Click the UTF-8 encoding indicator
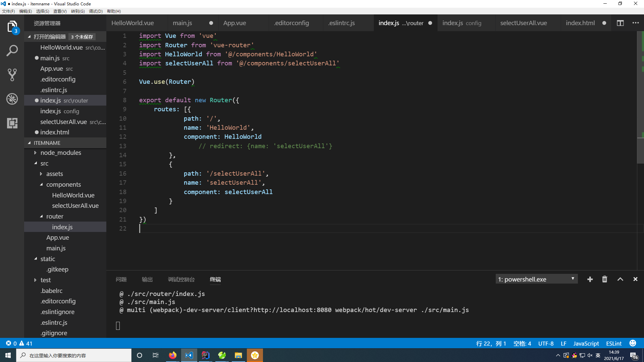Screen dimensions: 644x362 (546, 343)
